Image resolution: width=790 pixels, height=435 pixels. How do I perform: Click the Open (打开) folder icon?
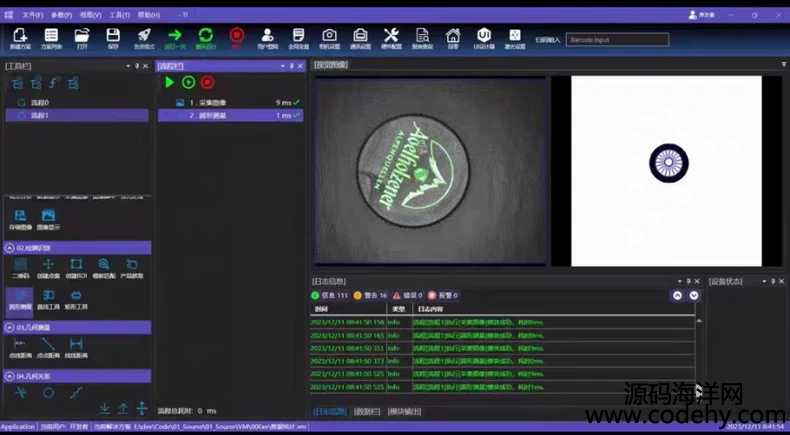tap(82, 38)
